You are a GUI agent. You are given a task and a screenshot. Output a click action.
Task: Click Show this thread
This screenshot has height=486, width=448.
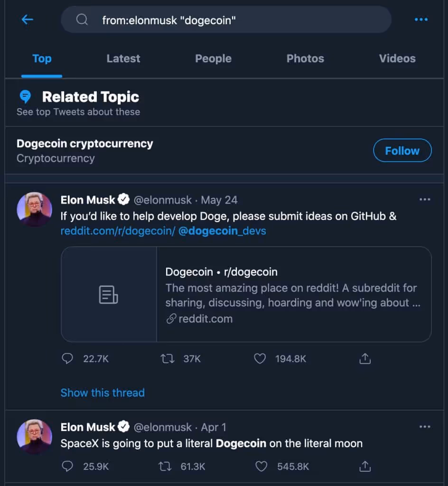[x=103, y=393]
